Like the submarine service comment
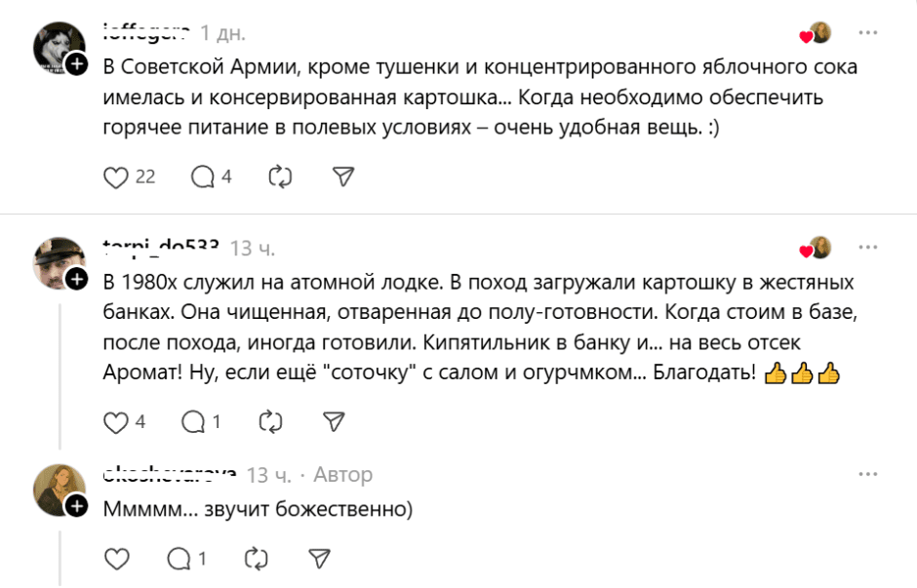 click(x=117, y=422)
